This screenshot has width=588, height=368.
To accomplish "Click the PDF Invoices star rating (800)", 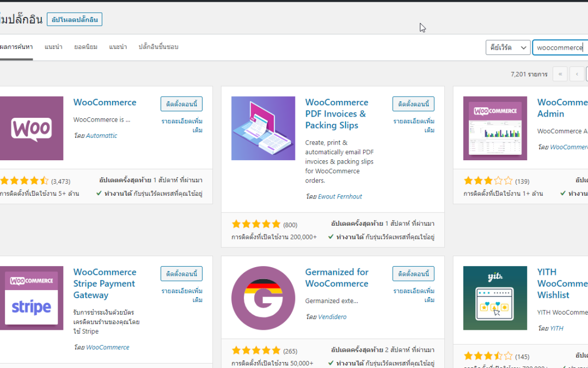I will coord(256,224).
